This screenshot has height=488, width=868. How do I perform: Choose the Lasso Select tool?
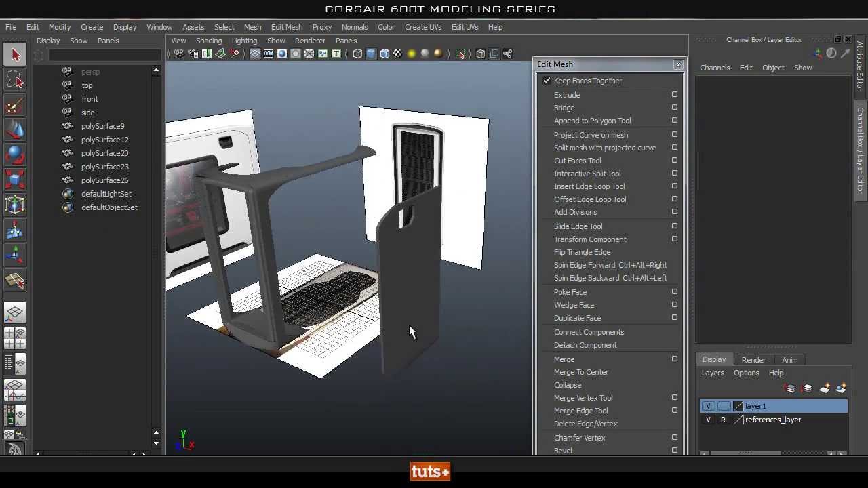(x=15, y=81)
